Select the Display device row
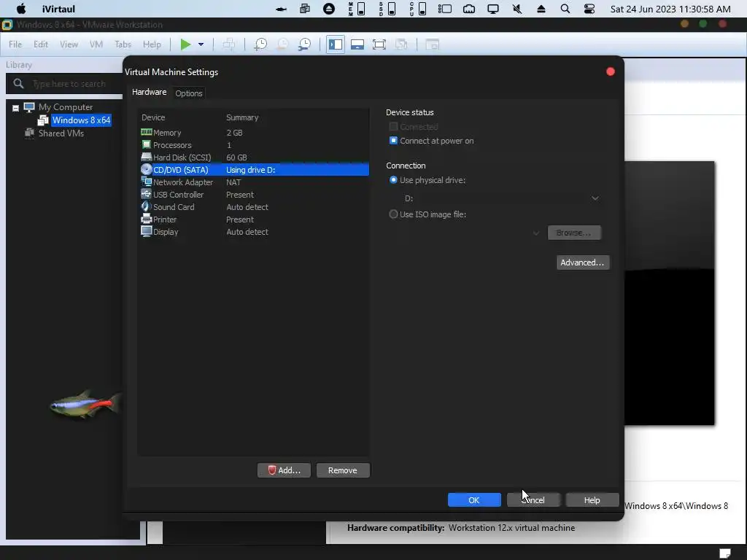 (x=255, y=232)
